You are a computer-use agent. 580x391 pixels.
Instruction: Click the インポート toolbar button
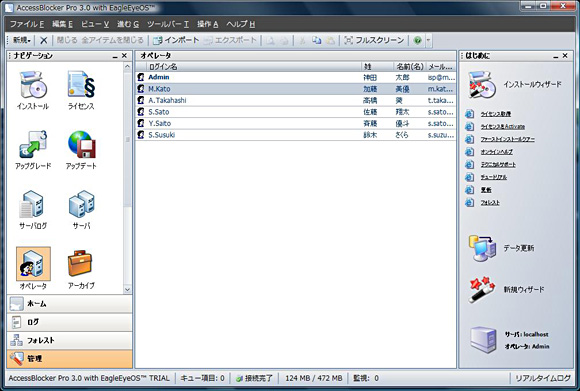[x=176, y=40]
